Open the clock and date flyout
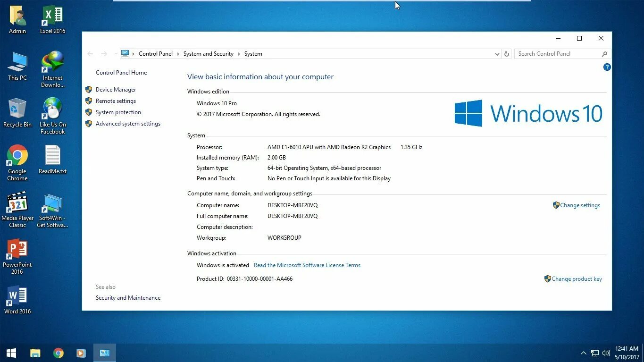644x362 pixels. tap(627, 353)
